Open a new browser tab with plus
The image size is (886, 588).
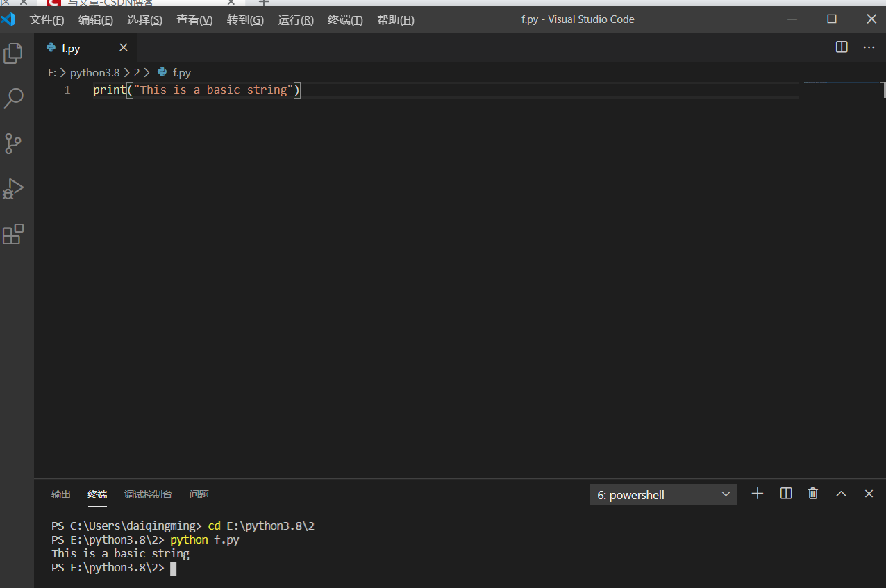pos(264,3)
